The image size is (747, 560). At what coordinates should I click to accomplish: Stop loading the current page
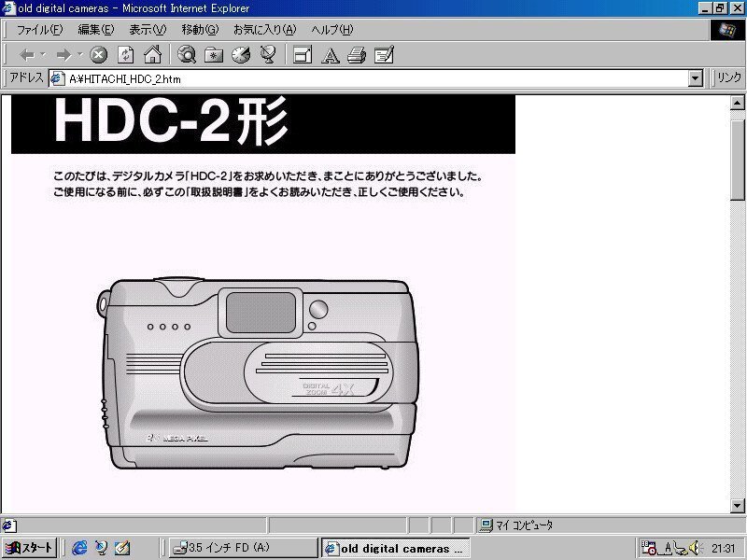click(98, 54)
